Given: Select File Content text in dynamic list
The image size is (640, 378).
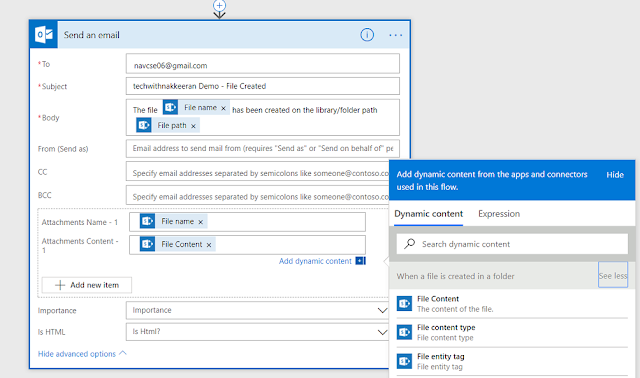Looking at the screenshot, I should point(438,299).
